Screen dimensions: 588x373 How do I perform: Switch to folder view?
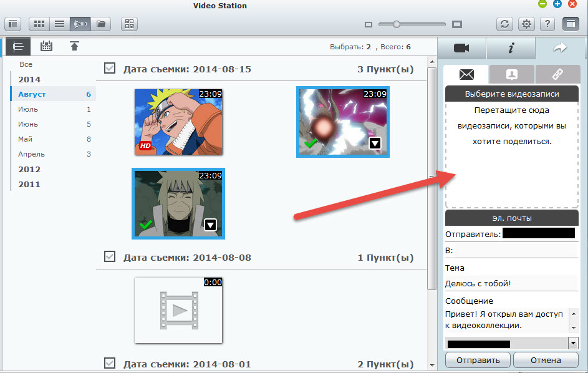pyautogui.click(x=100, y=24)
